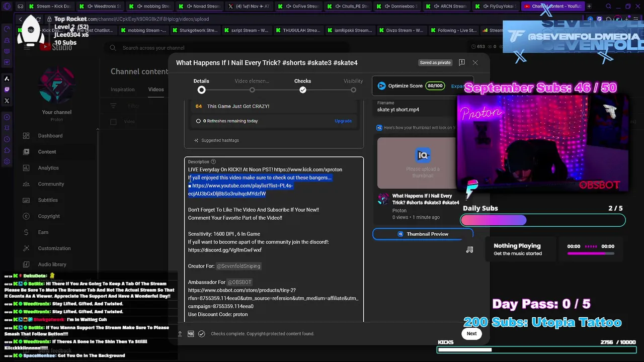This screenshot has height=362, width=644.
Task: Tick the select-all Video checkbox
Action: (113, 122)
